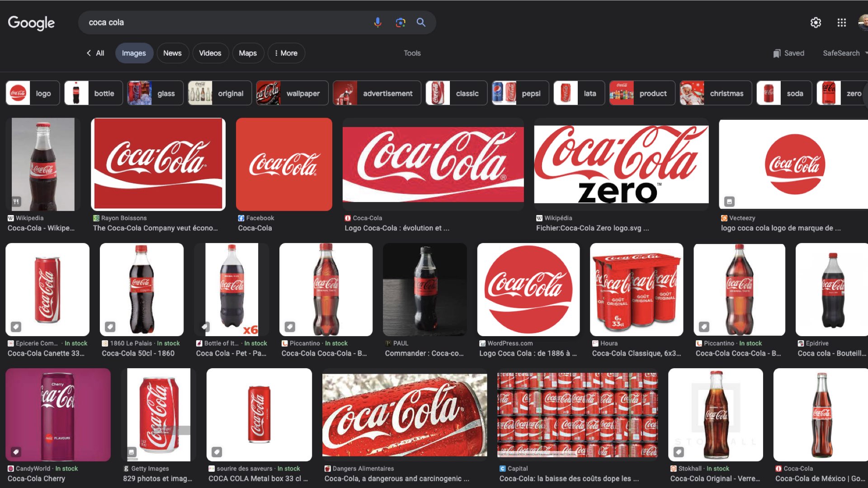Open 'Coca-Cola, a dangerous and carcinogenic' link

click(x=397, y=479)
